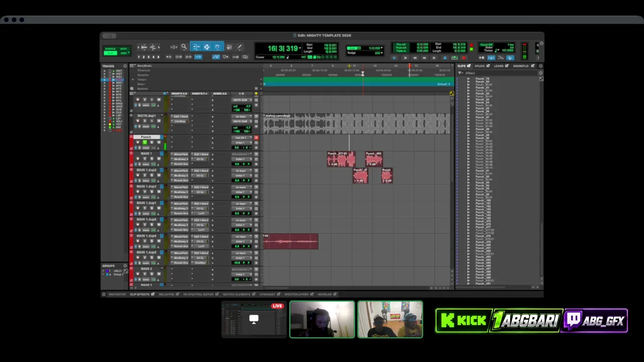Viewport: 644px width, 362px height.
Task: Enable Spot edit mode
Action: [x=124, y=49]
